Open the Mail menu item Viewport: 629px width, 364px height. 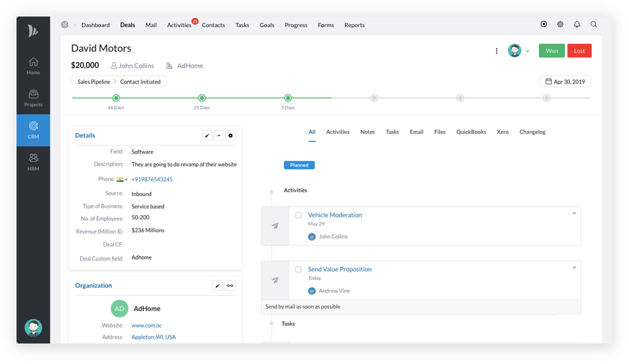point(151,25)
